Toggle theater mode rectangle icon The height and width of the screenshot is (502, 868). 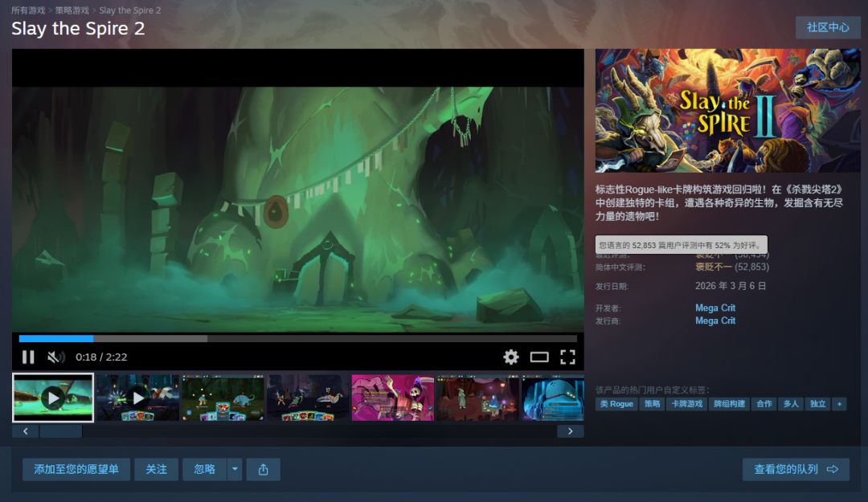click(539, 357)
